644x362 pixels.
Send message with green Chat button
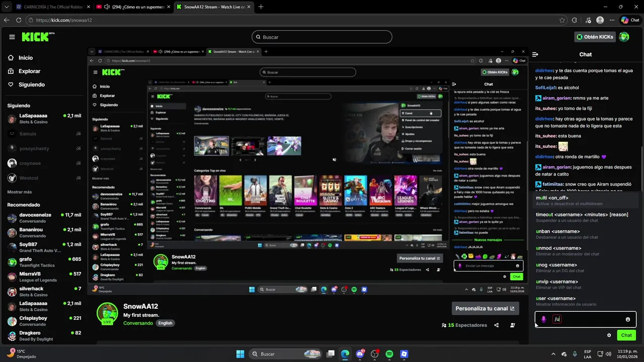pos(626,335)
